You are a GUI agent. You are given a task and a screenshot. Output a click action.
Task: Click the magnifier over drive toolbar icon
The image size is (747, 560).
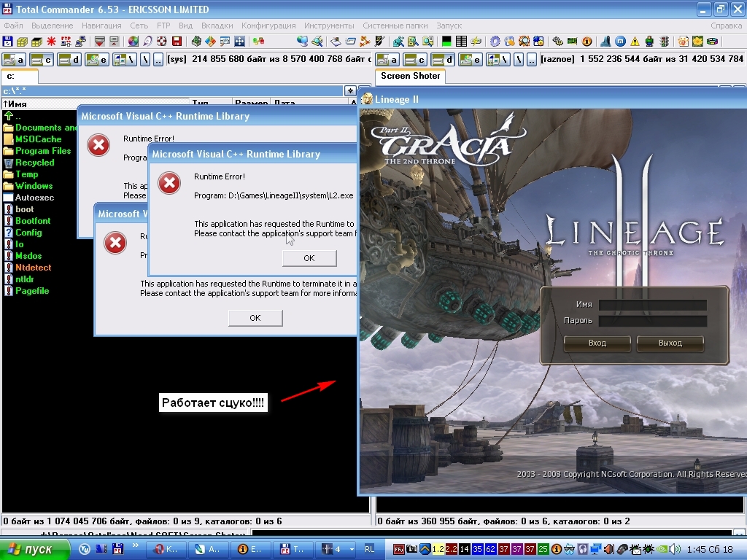coord(317,42)
